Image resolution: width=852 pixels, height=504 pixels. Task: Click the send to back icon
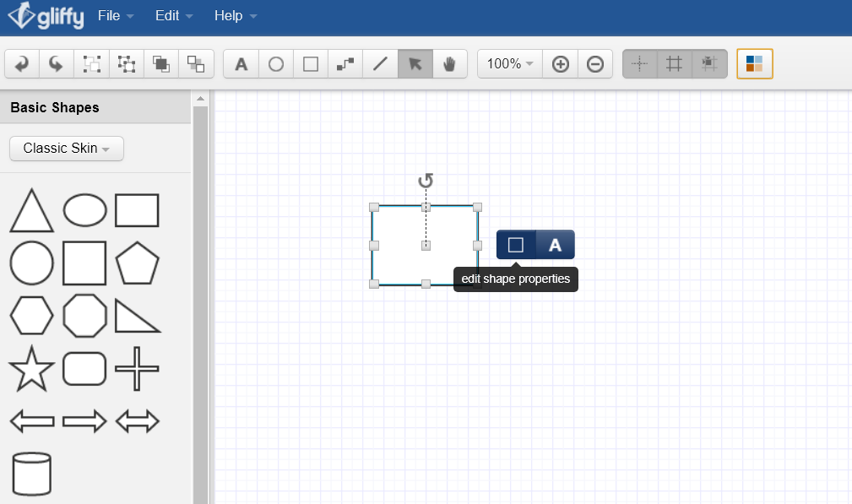[x=196, y=64]
